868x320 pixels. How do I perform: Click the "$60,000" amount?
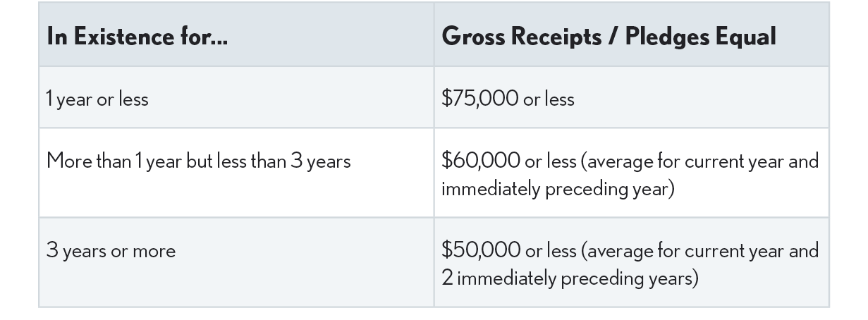480,161
